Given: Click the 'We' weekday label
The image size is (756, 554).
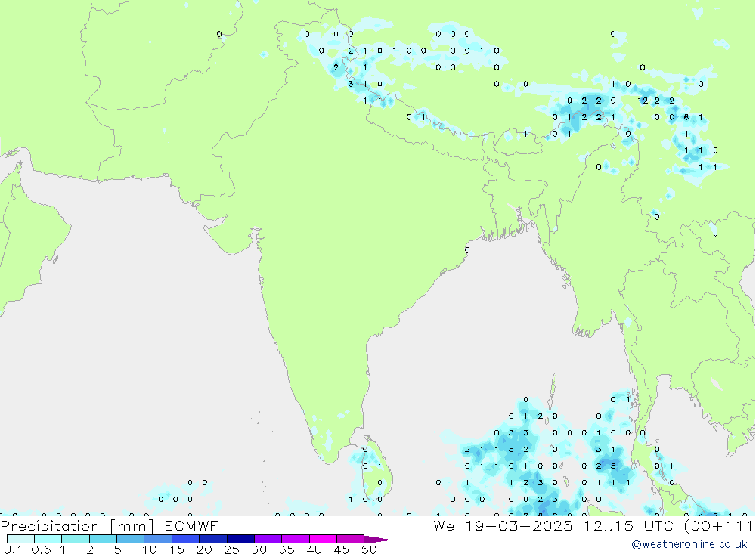Looking at the screenshot, I should (444, 525).
